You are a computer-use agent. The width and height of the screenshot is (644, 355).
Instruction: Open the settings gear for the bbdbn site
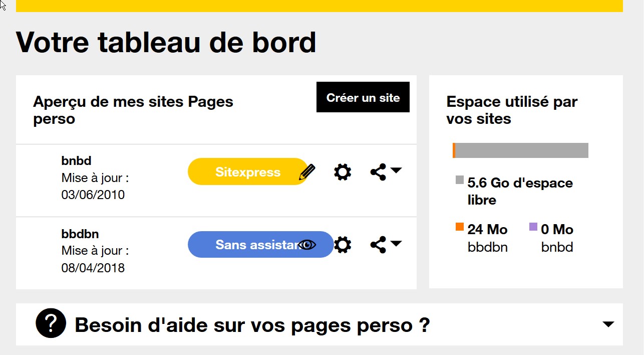(342, 244)
